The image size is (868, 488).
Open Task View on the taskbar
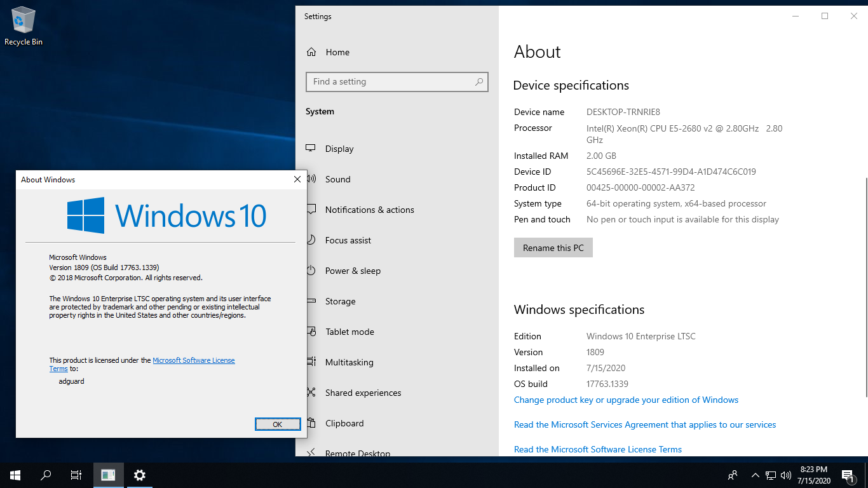point(76,475)
